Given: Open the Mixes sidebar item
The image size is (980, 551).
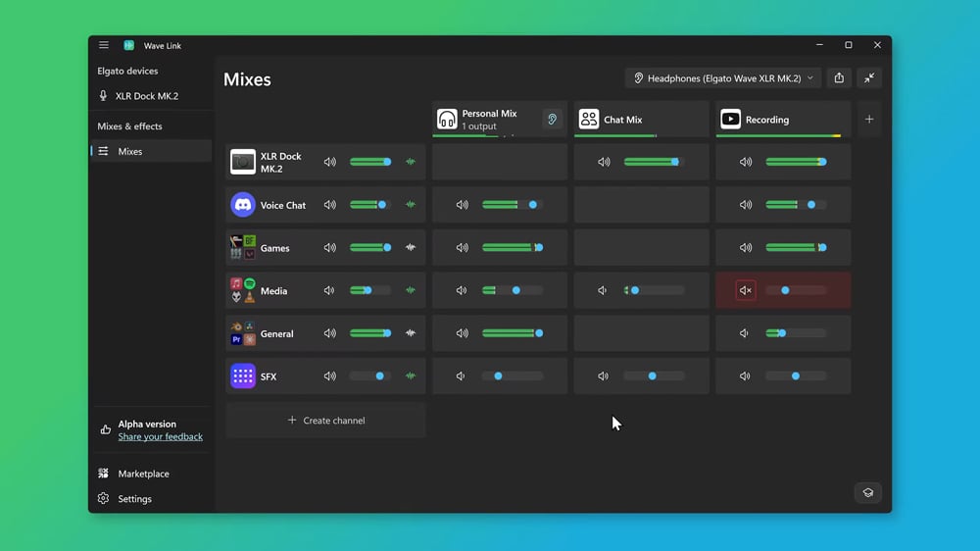Looking at the screenshot, I should 150,151.
